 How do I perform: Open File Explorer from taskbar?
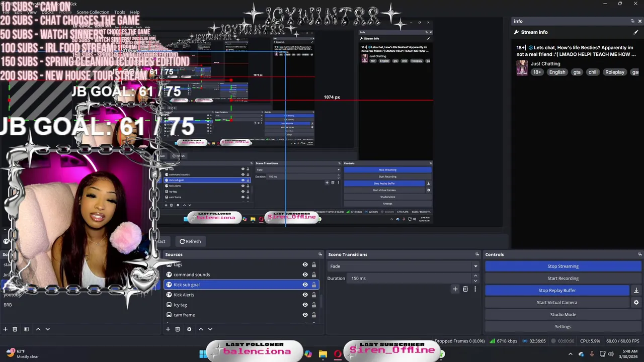323,354
